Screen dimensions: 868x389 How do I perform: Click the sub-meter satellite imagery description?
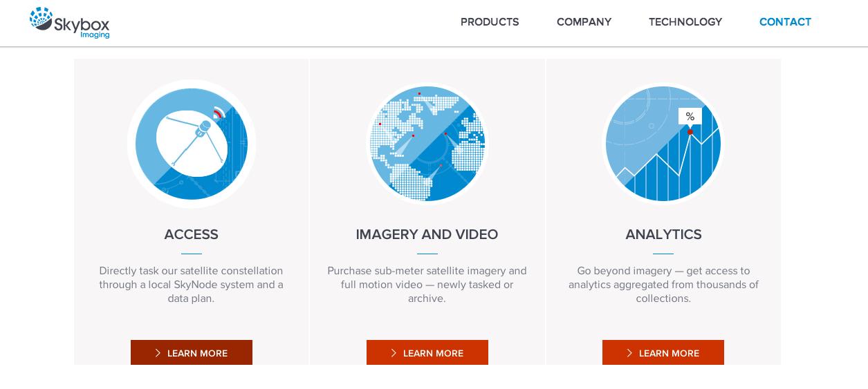click(427, 285)
